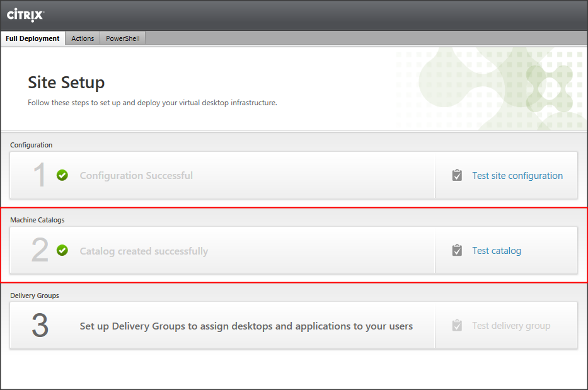Select the large step number 2

(40, 251)
